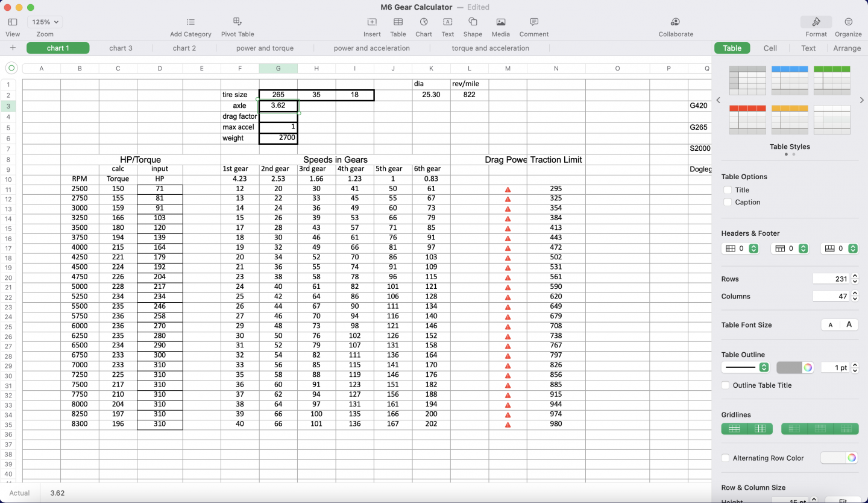Viewport: 868px width, 503px height.
Task: Enable the Caption checkbox
Action: coord(728,202)
